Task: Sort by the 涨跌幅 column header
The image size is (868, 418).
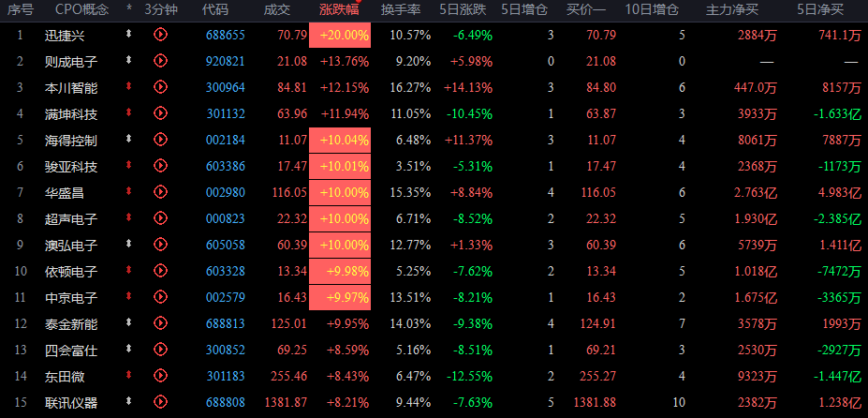Action: pos(339,8)
